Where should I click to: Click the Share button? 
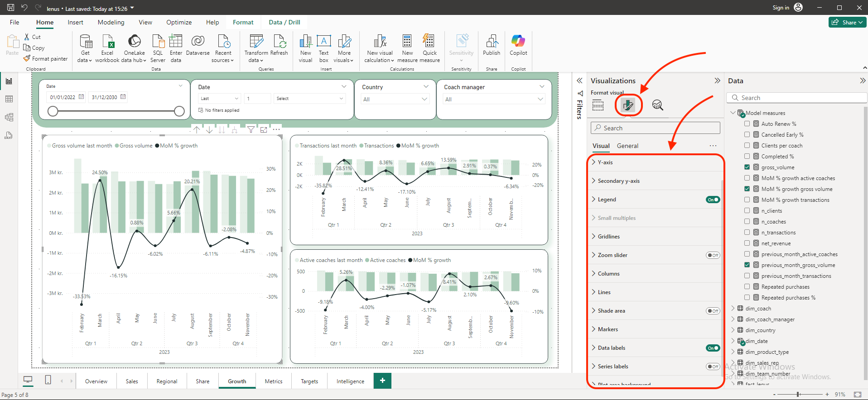pos(847,22)
